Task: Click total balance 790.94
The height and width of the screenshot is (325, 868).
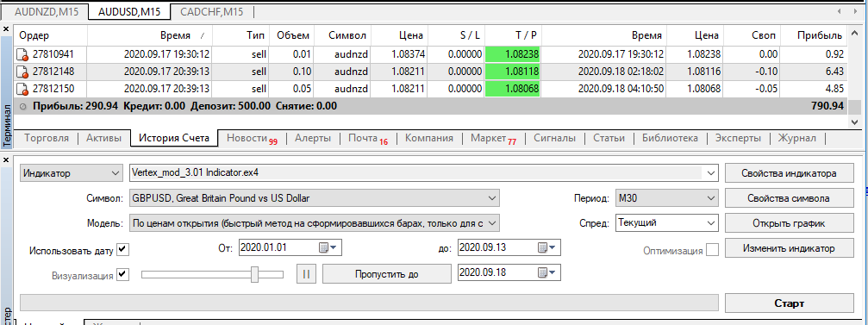Action: pos(827,106)
